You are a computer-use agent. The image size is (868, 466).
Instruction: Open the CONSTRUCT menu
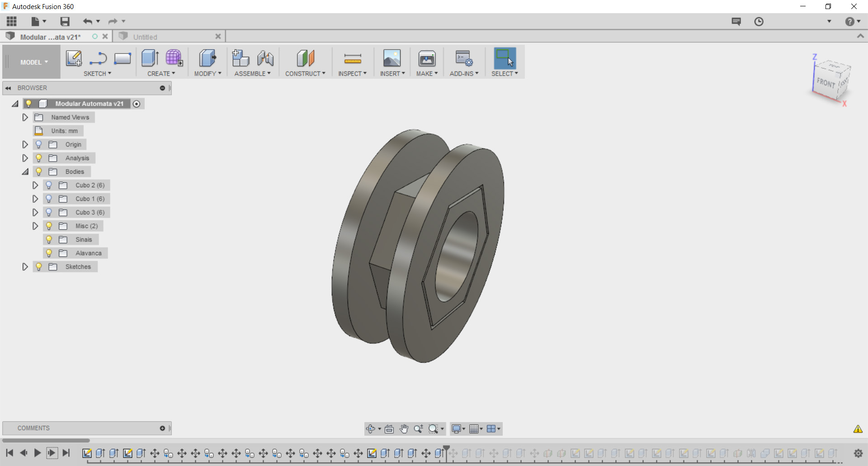305,74
